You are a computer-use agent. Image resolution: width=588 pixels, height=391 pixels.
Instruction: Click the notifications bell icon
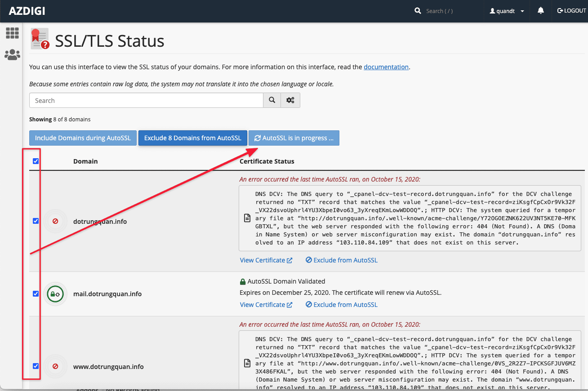(x=541, y=11)
